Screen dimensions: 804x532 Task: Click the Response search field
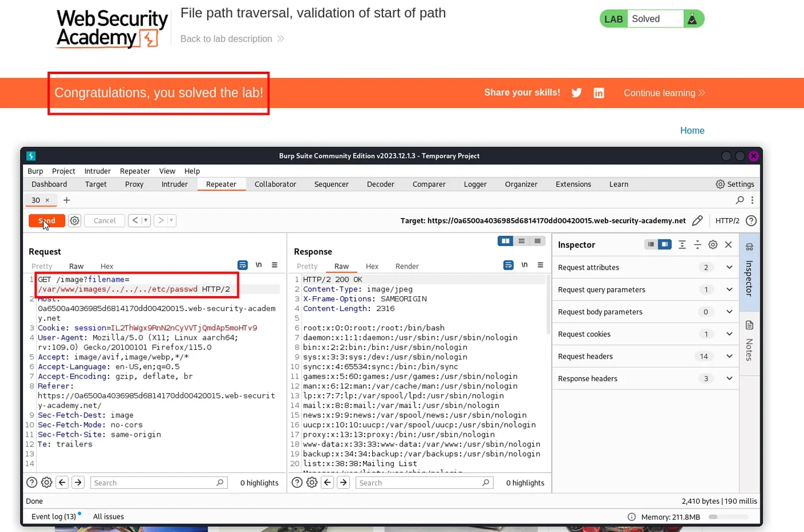(424, 483)
